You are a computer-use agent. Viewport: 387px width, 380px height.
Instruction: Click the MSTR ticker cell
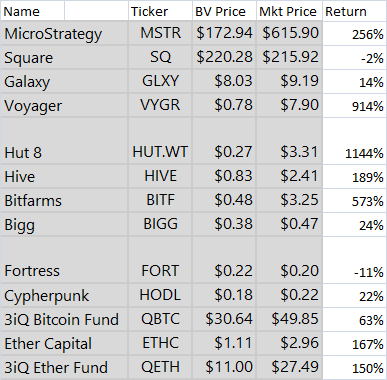coord(160,33)
